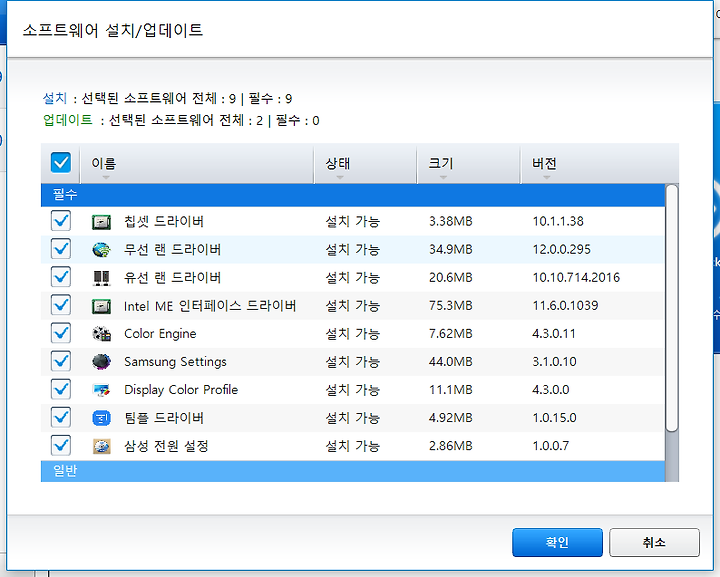Image resolution: width=720 pixels, height=577 pixels.
Task: Click the 삼성 전원 설정 icon
Action: coord(101,446)
